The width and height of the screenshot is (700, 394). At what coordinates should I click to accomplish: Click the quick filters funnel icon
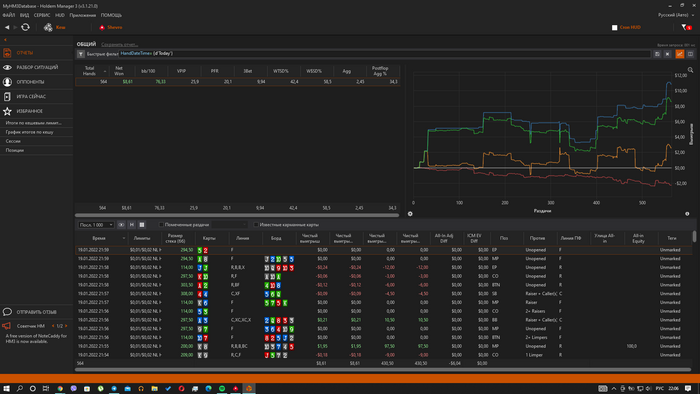(81, 54)
